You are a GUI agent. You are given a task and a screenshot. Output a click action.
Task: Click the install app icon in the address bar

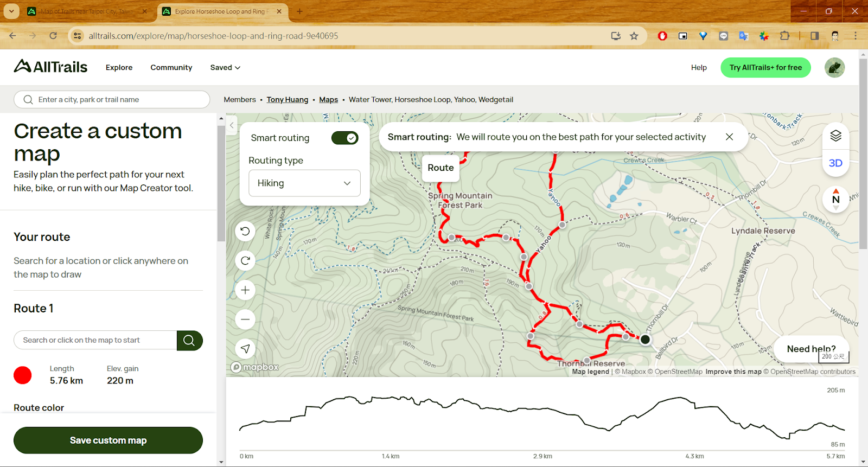point(616,36)
